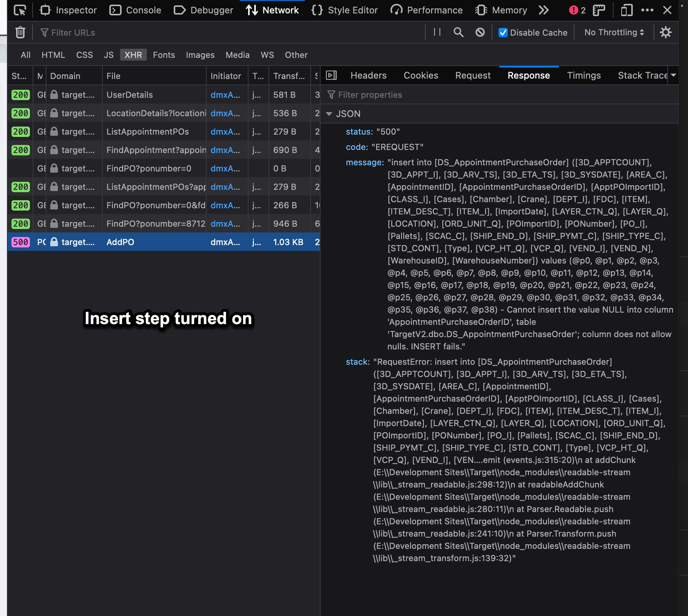Open No Throttling dropdown
The image size is (688, 616).
[614, 33]
